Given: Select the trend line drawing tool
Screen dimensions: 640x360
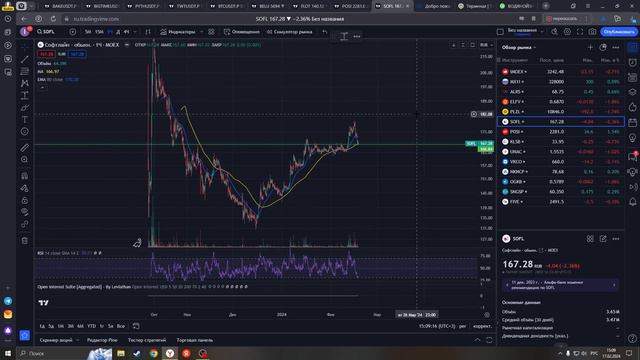Looking at the screenshot, I should 24,59.
